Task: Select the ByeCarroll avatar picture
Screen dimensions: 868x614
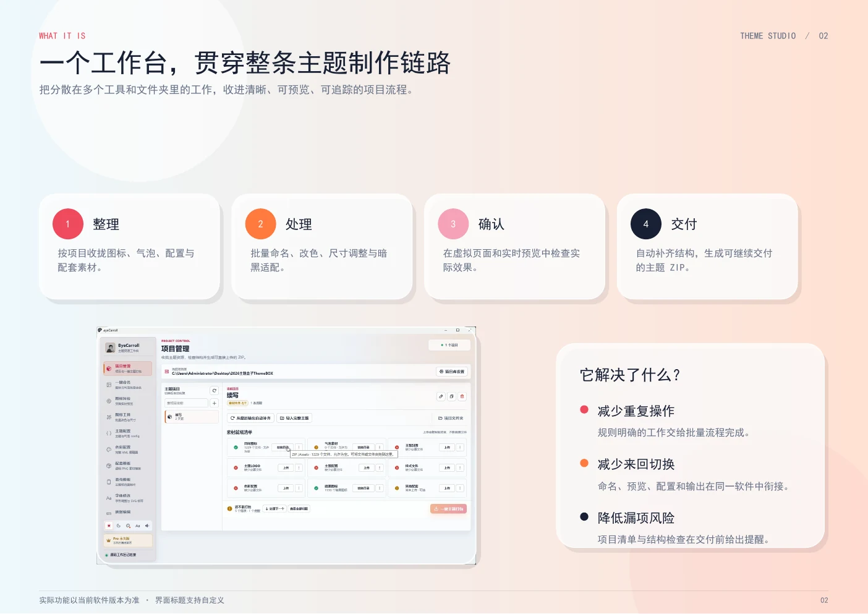Action: tap(110, 348)
